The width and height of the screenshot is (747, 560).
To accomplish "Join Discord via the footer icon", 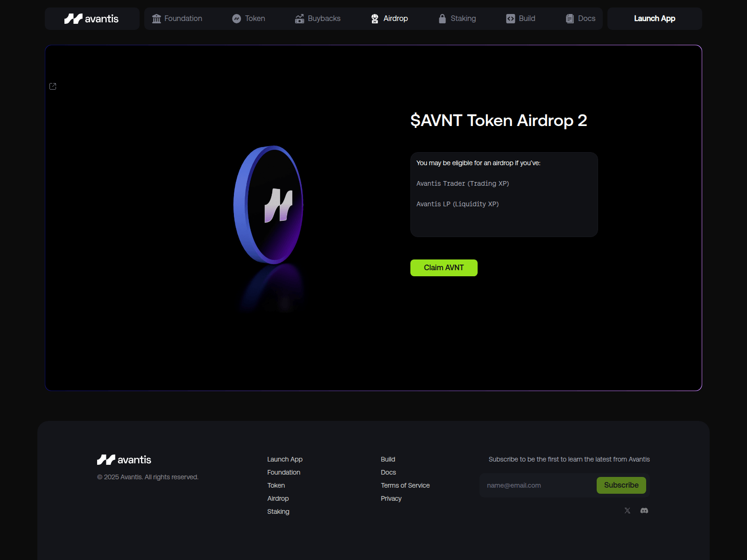I will tap(644, 511).
